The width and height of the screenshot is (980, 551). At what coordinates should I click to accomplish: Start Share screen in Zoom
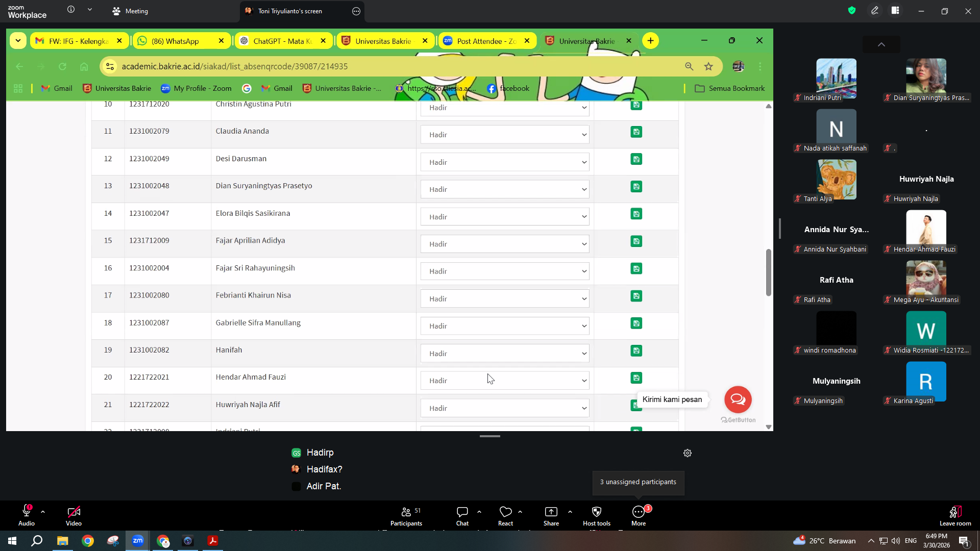551,516
